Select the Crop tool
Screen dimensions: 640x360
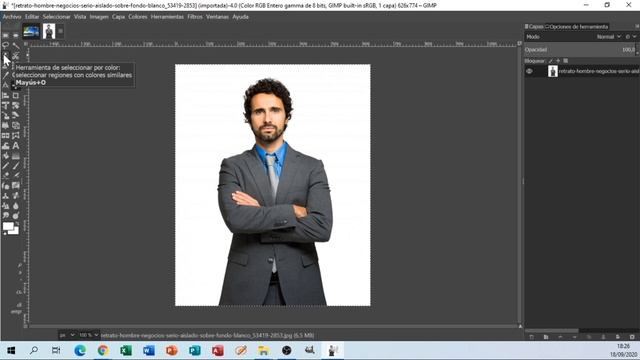[16, 96]
